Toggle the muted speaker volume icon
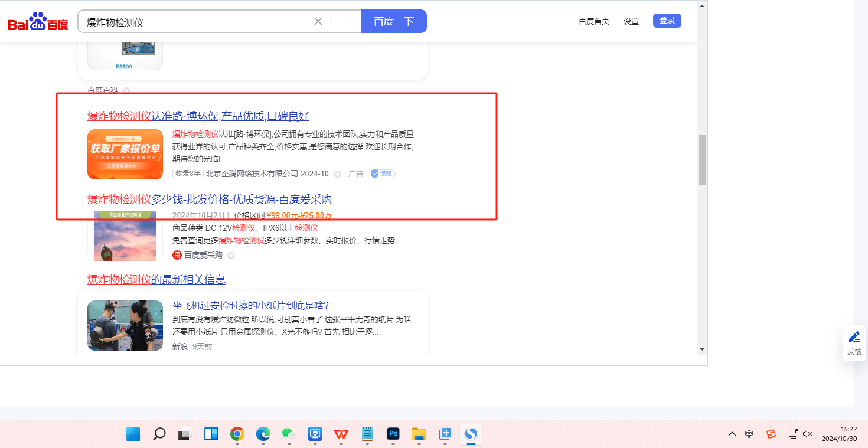The image size is (868, 448). pyautogui.click(x=808, y=434)
